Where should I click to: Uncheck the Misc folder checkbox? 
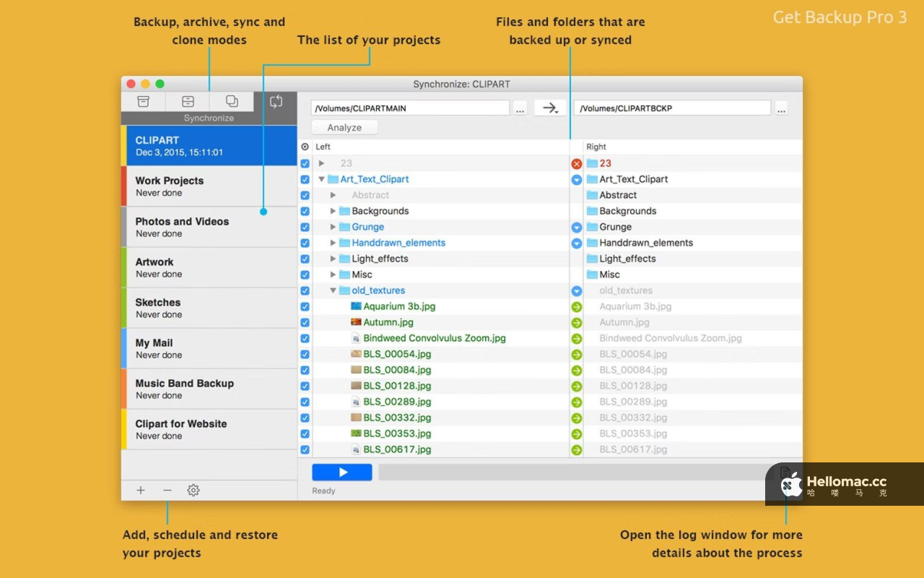tap(305, 275)
